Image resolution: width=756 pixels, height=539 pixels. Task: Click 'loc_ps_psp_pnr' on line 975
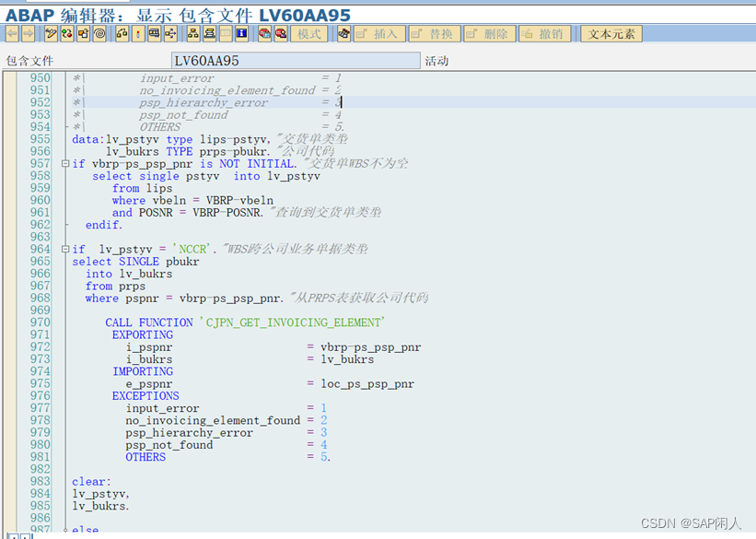tap(367, 384)
